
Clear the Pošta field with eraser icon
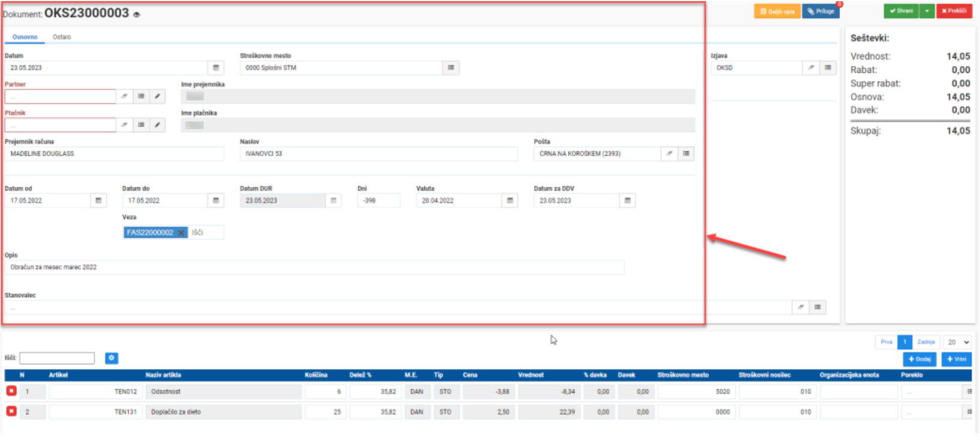coord(669,154)
